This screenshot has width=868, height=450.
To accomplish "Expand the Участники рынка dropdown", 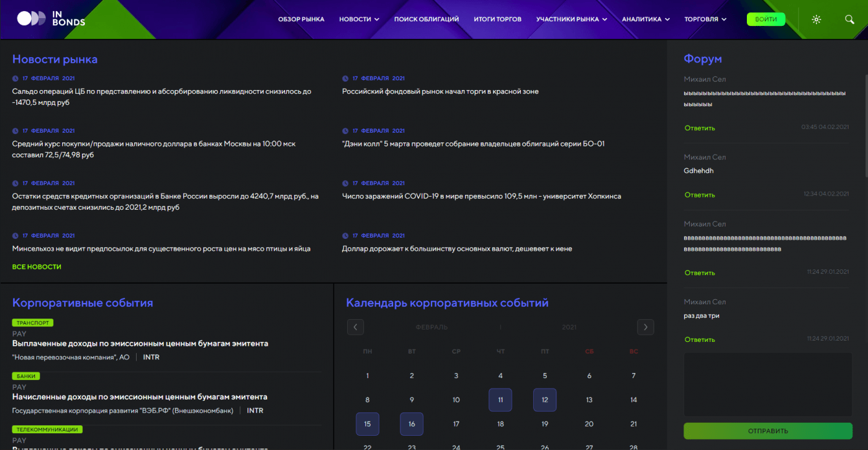I will coord(571,19).
